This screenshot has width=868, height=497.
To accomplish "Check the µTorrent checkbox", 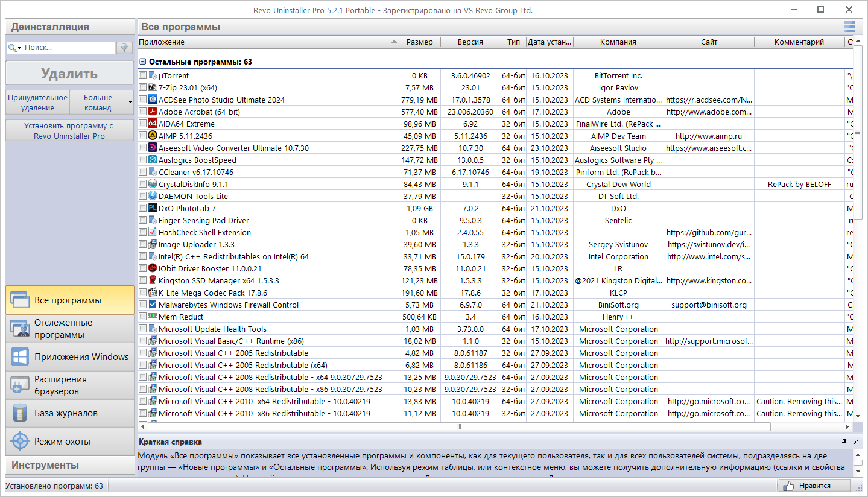I will [143, 76].
